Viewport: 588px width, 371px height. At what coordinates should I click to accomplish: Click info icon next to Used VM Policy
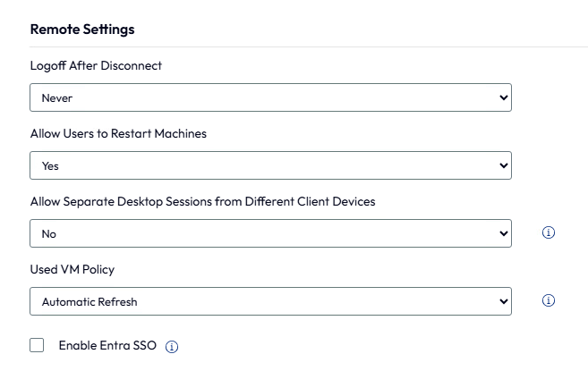549,300
